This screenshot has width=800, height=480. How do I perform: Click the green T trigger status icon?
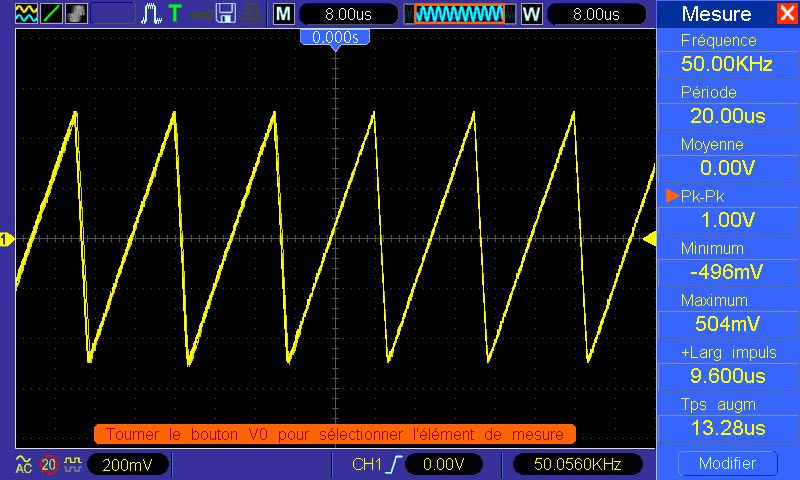pos(175,14)
